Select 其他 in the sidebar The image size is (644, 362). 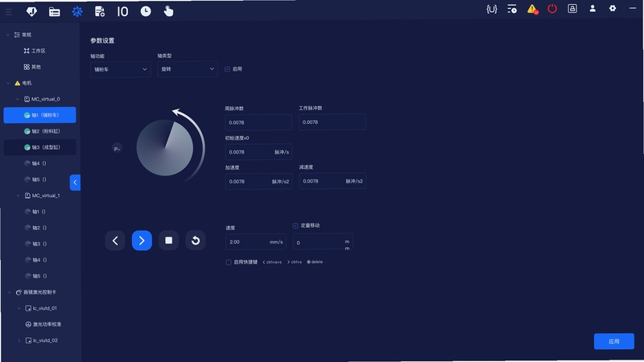point(32,67)
